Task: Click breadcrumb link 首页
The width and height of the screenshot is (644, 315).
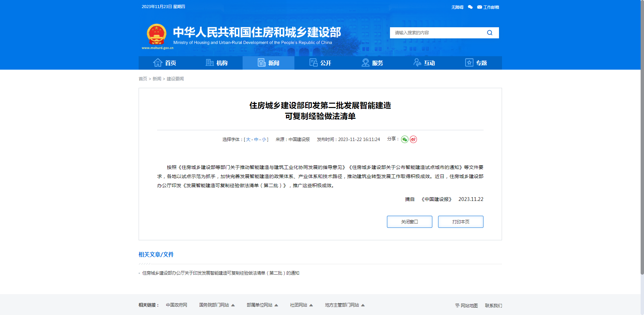Action: 143,79
